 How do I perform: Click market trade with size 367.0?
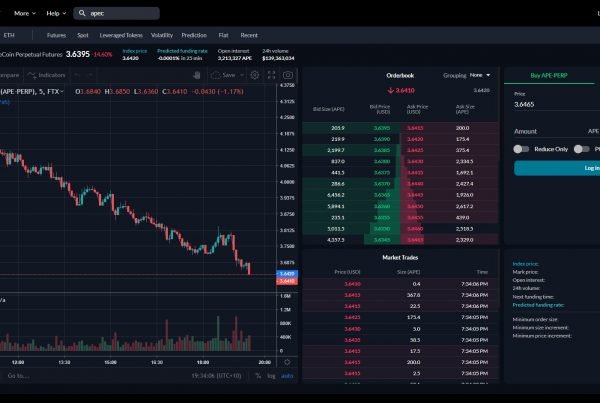tap(400, 295)
